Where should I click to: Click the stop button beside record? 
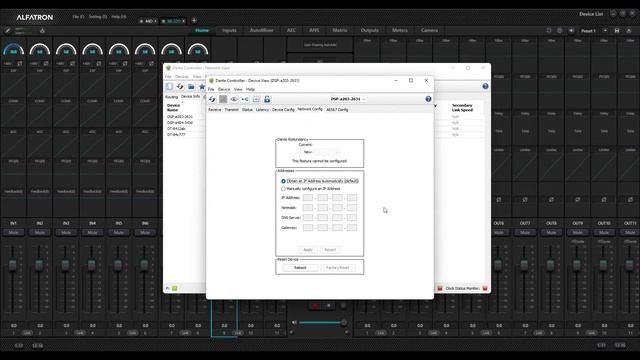click(329, 305)
